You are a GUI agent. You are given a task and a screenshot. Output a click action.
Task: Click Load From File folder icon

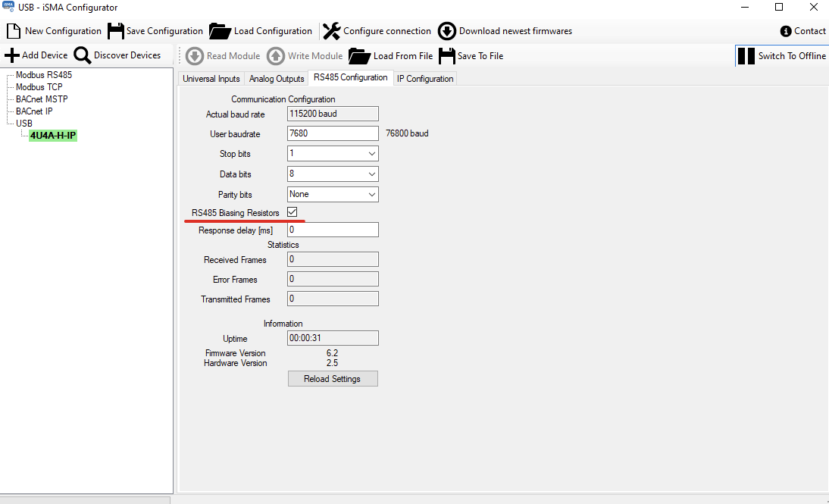click(x=360, y=56)
